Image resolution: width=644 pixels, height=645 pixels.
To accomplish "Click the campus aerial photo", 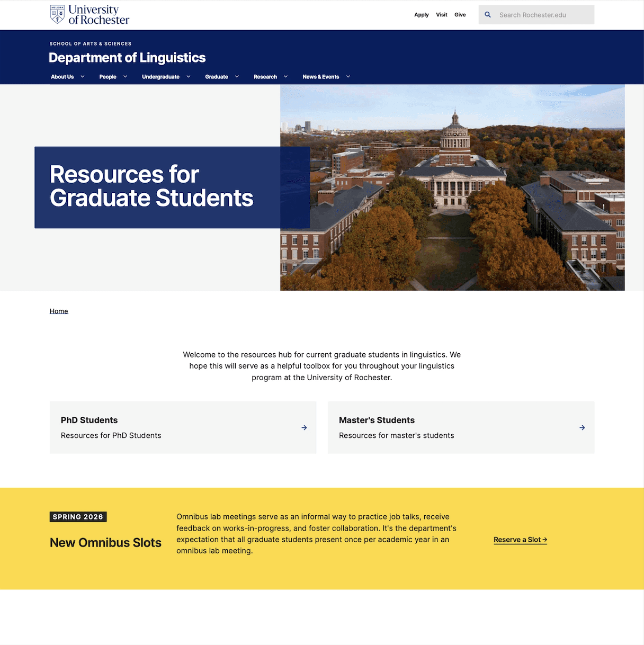I will (x=452, y=187).
